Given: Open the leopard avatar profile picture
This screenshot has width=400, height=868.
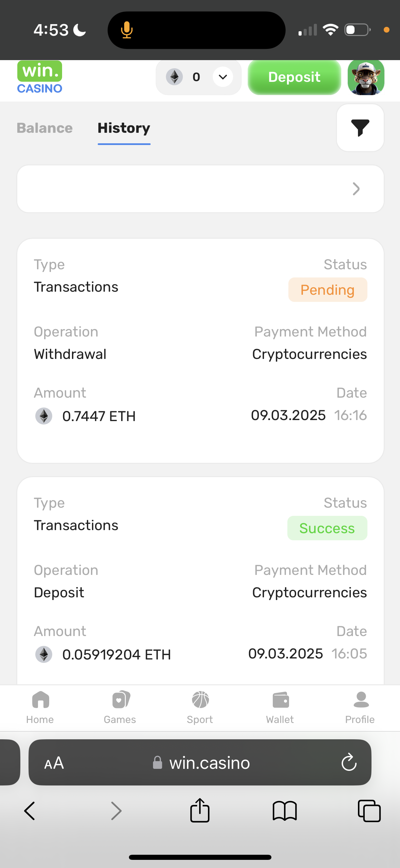Looking at the screenshot, I should coord(366,77).
